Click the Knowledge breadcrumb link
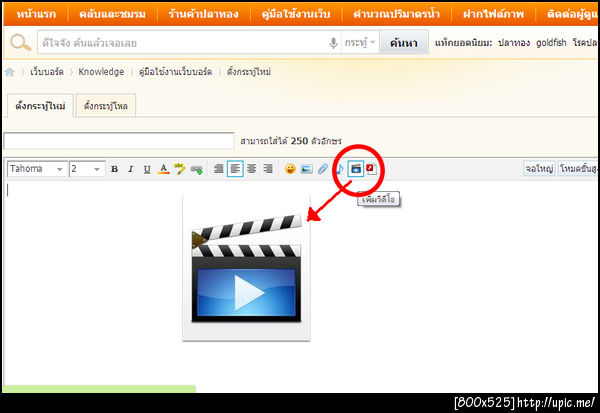The image size is (600, 413). (x=101, y=72)
